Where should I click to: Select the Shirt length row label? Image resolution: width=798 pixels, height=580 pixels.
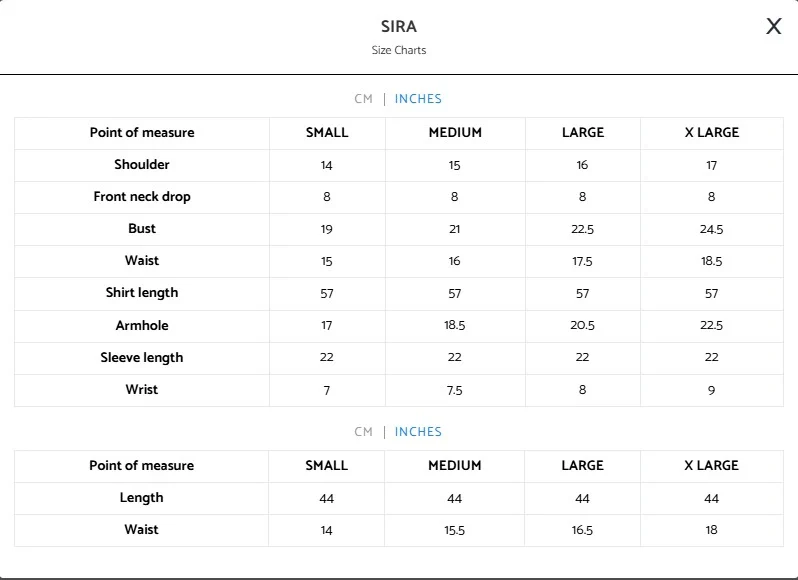pyautogui.click(x=142, y=293)
